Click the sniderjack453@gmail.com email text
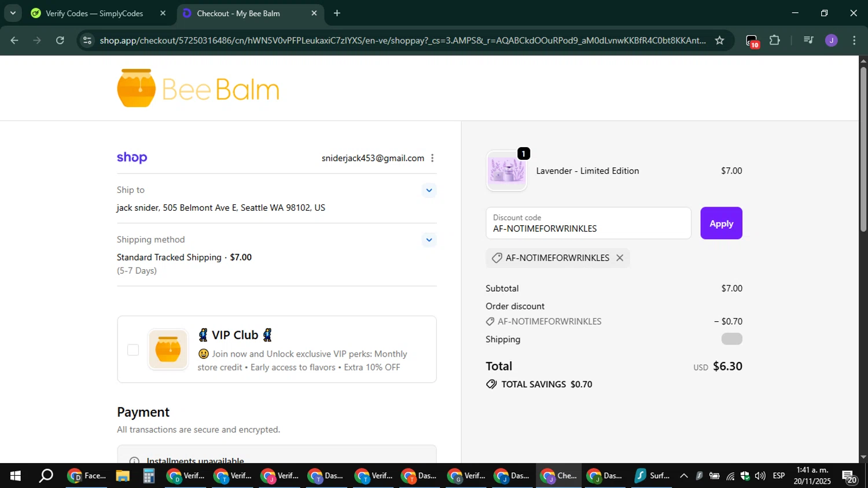868x488 pixels. [x=373, y=158]
